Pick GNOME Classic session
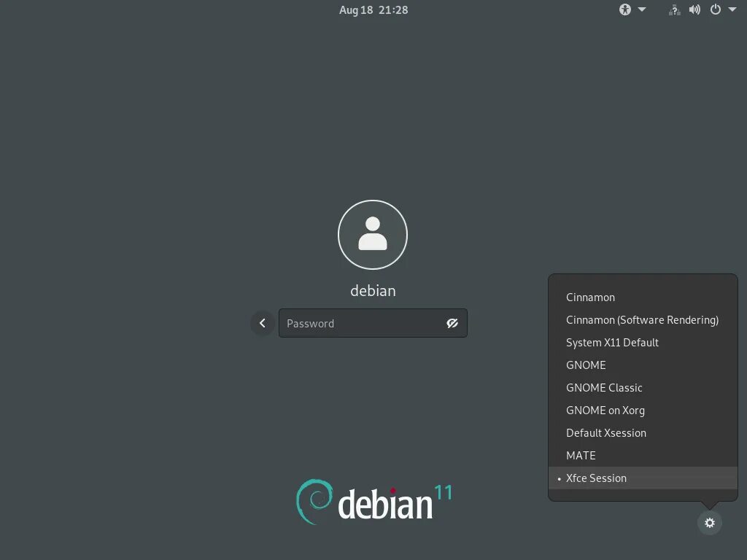The height and width of the screenshot is (560, 747). pyautogui.click(x=643, y=388)
